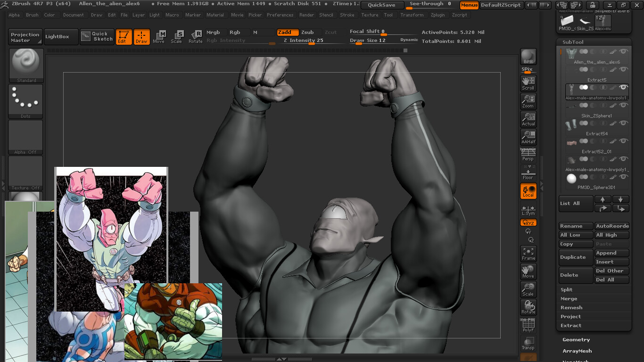Toggle Local transformations button
Viewport: 644px width, 362px height.
point(528,191)
